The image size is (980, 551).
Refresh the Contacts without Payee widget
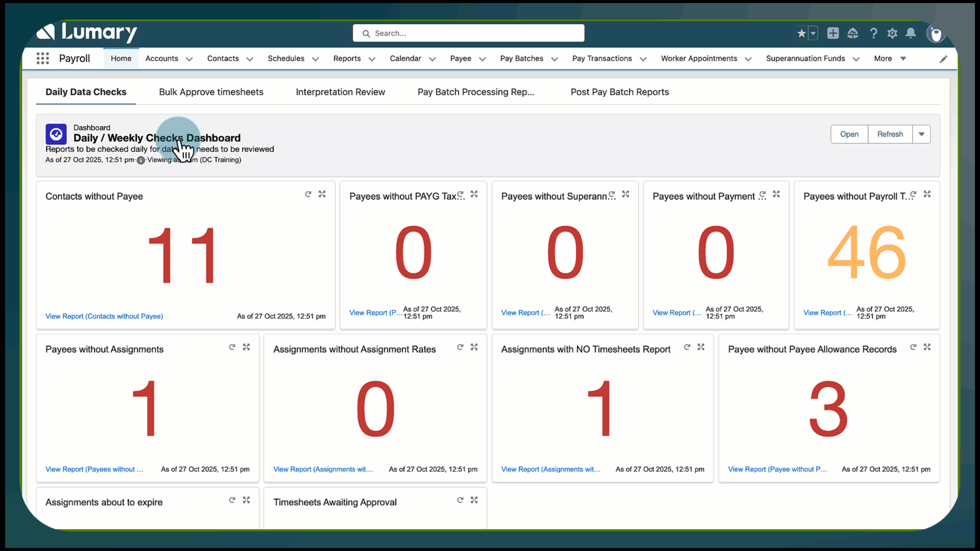(x=308, y=194)
